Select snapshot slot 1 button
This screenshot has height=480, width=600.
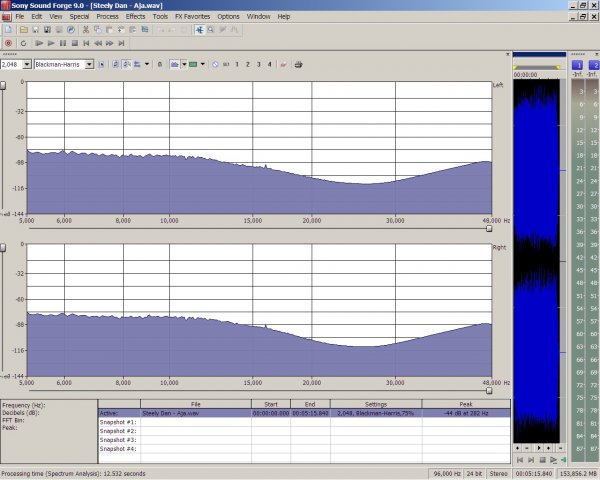tap(236, 64)
